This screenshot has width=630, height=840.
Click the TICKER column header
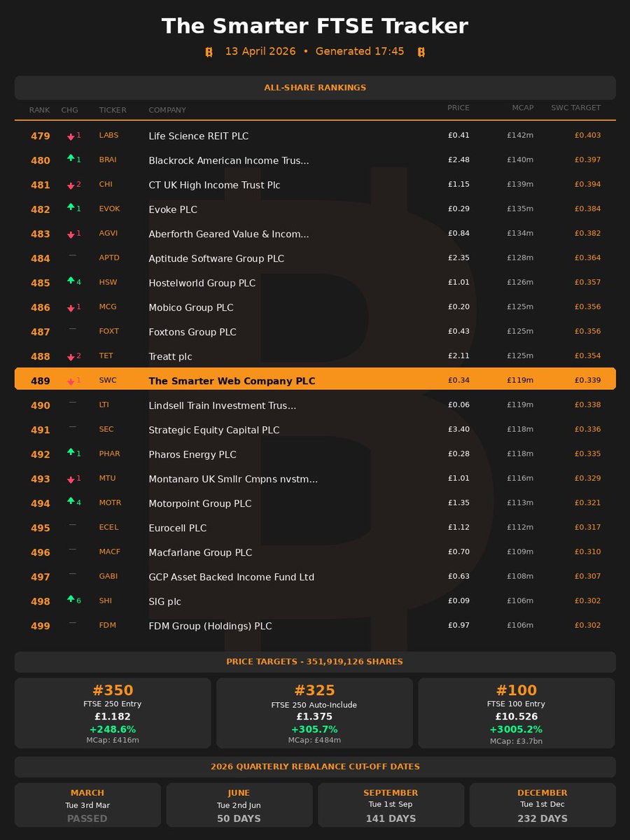coord(113,110)
